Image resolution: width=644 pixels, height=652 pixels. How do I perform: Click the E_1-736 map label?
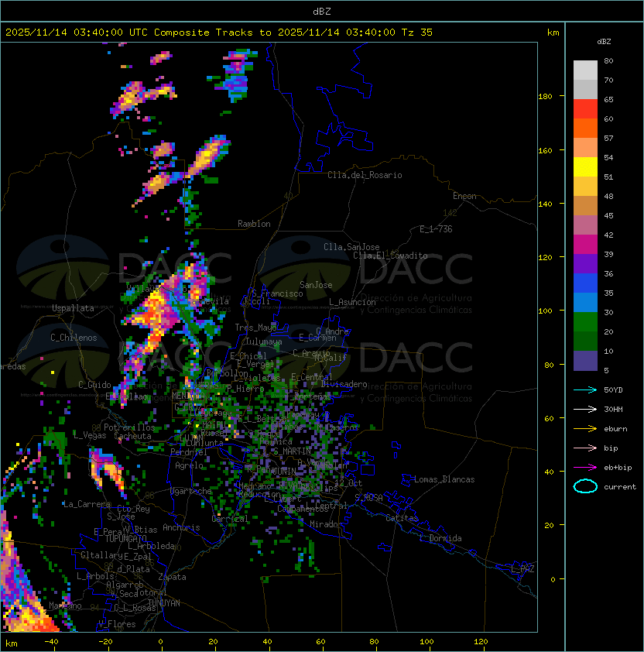point(436,229)
